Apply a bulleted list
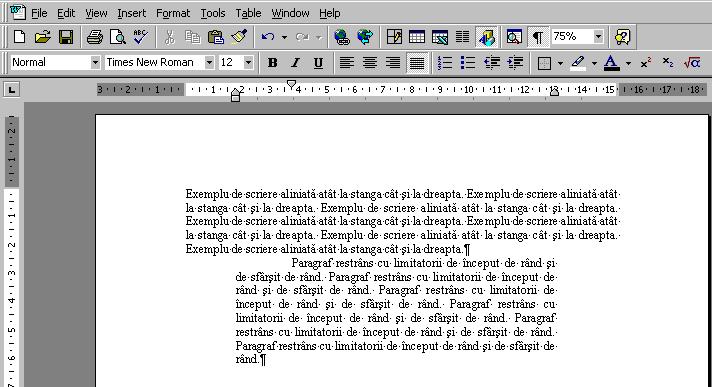The width and height of the screenshot is (712, 387). coord(468,62)
